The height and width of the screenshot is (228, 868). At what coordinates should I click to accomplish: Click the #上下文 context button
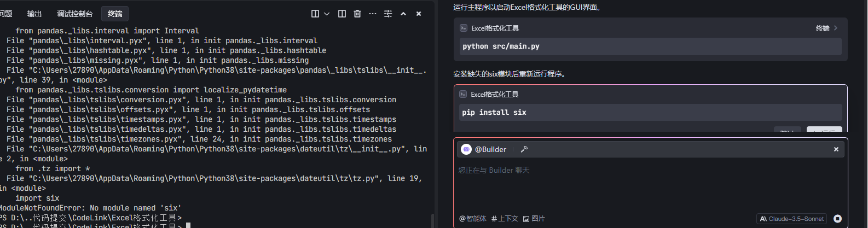pos(505,219)
